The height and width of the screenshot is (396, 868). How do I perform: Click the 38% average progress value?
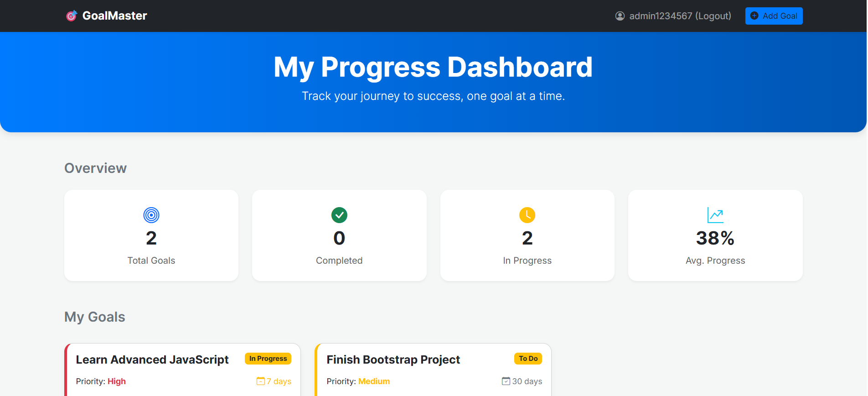pos(715,238)
